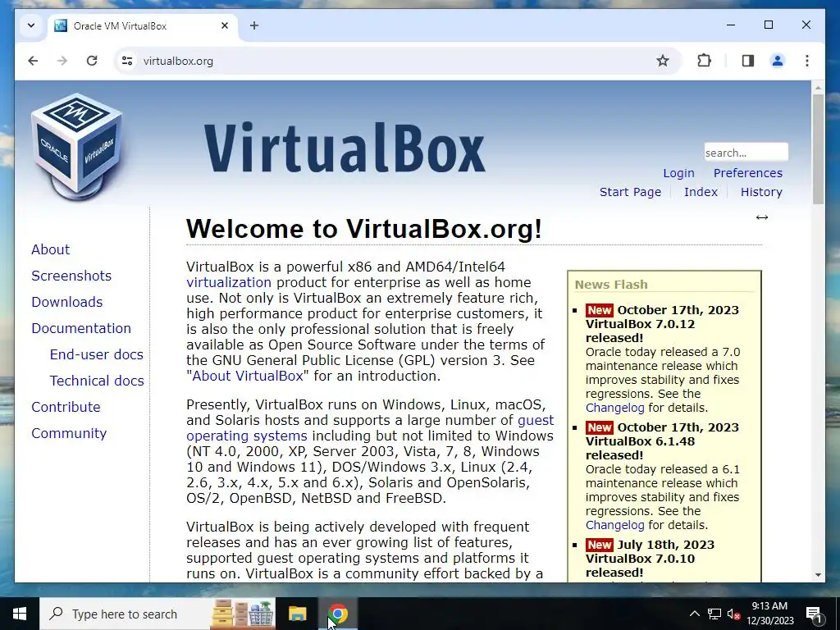This screenshot has height=630, width=840.
Task: Expand the tab search dropdown arrow
Action: [31, 25]
